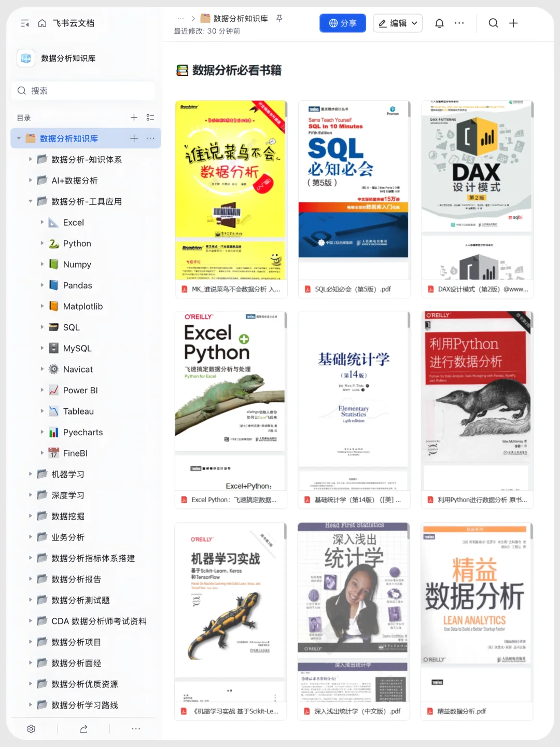Click the FineBI calendar icon

(53, 453)
